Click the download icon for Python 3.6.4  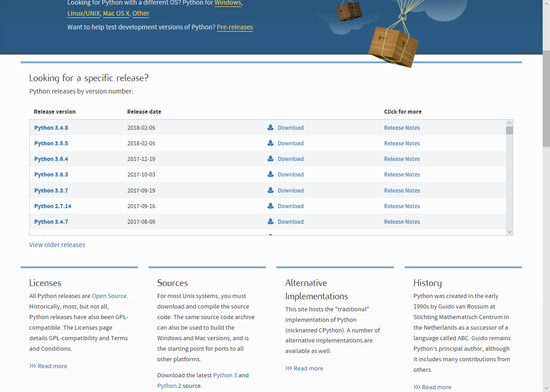pos(270,159)
